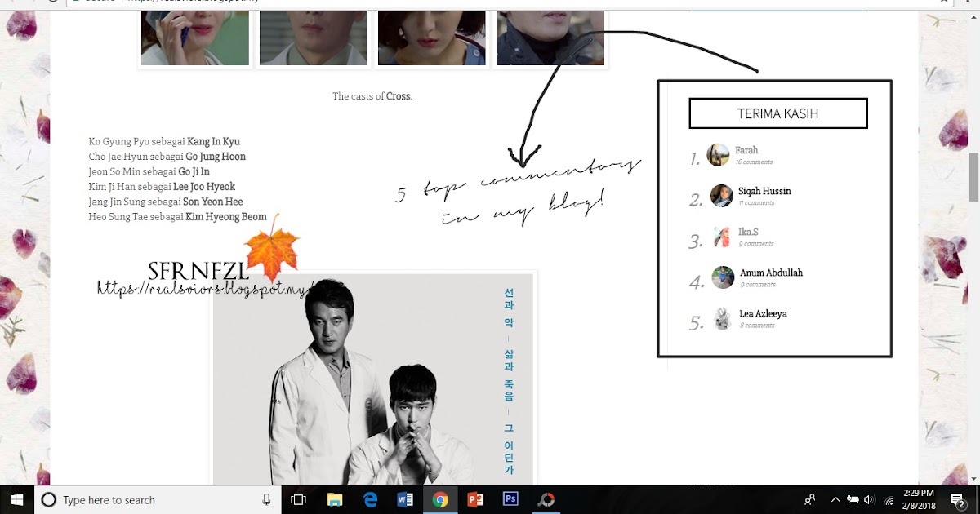Click the line 'Cho Jae Hyun sebagai Go Jung Hoon'
This screenshot has height=514, width=980.
click(x=167, y=157)
